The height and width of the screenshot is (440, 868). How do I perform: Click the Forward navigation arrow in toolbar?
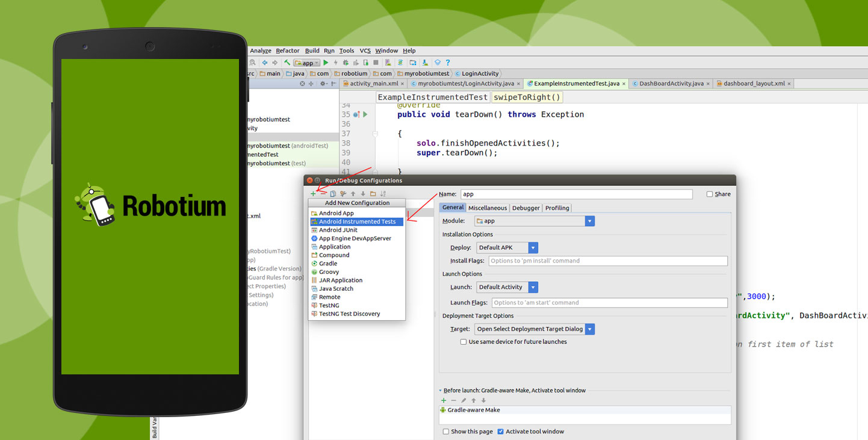[275, 63]
